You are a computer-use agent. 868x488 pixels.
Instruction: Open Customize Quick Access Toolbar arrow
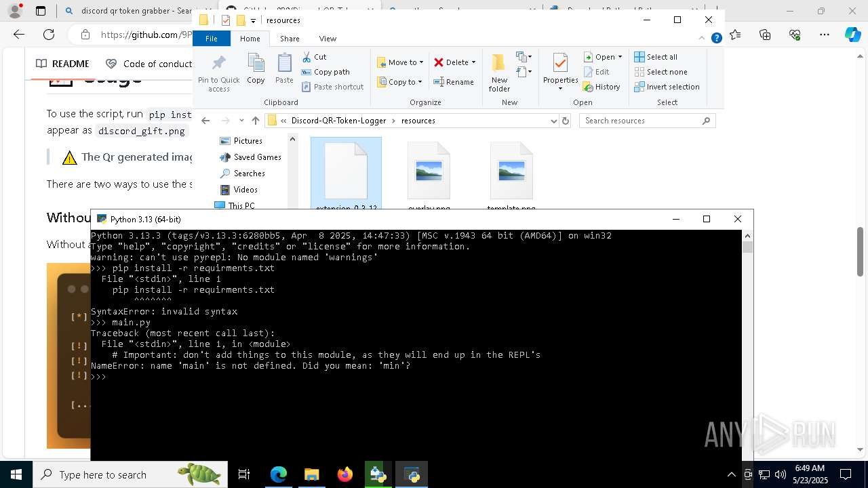tap(253, 21)
